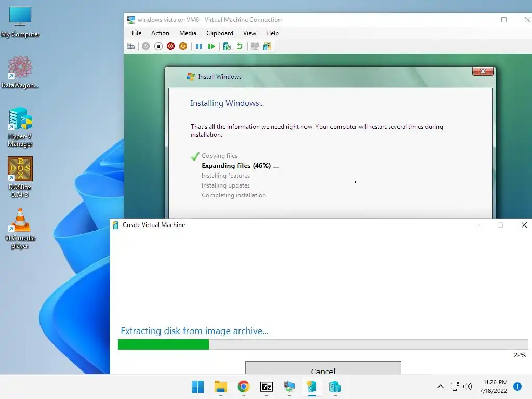This screenshot has width=532, height=399.
Task: Show hidden system tray icons
Action: click(440, 387)
